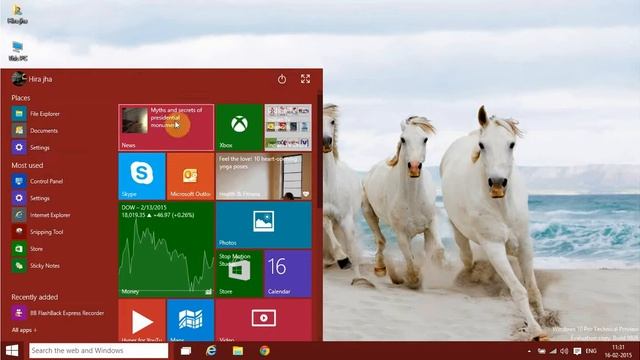Launch Internet Explorer from Most used
Image resolution: width=640 pixels, height=360 pixels.
[41, 215]
